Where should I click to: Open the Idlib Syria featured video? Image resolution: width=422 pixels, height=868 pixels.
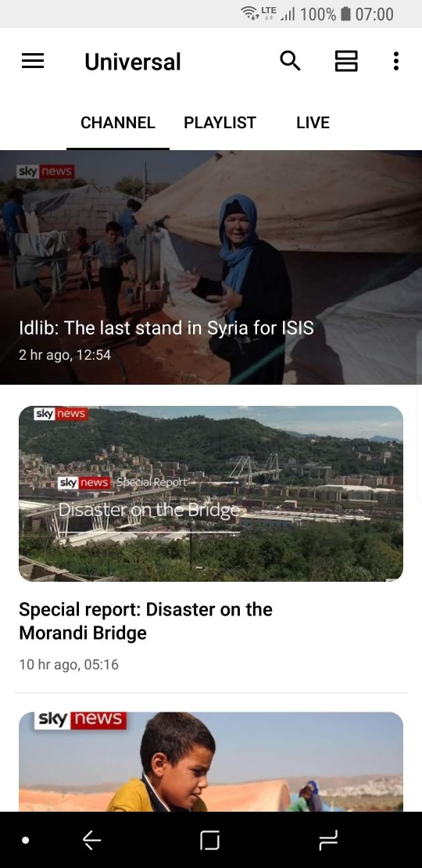pos(211,267)
